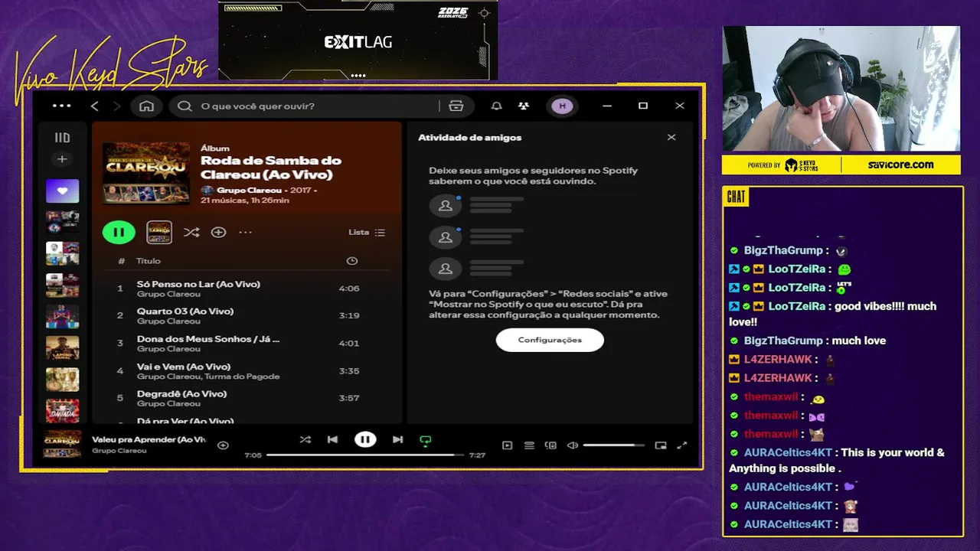Click the magnifying glass search icon

tap(185, 106)
